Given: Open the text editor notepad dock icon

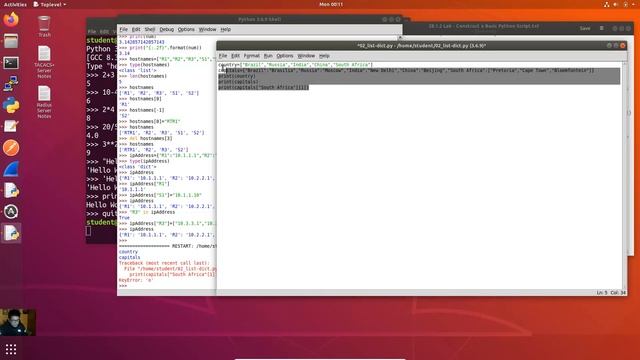Looking at the screenshot, I should point(11,127).
